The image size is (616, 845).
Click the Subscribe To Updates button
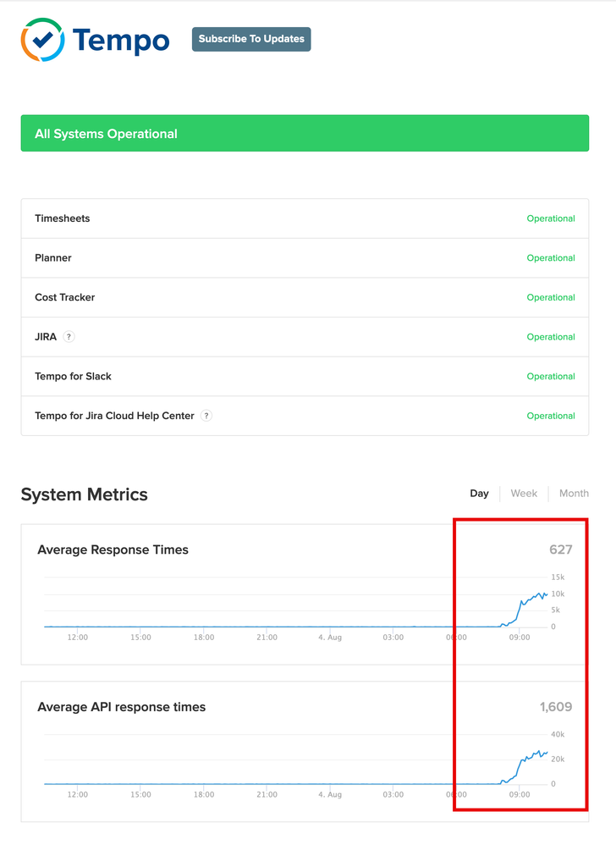[251, 39]
